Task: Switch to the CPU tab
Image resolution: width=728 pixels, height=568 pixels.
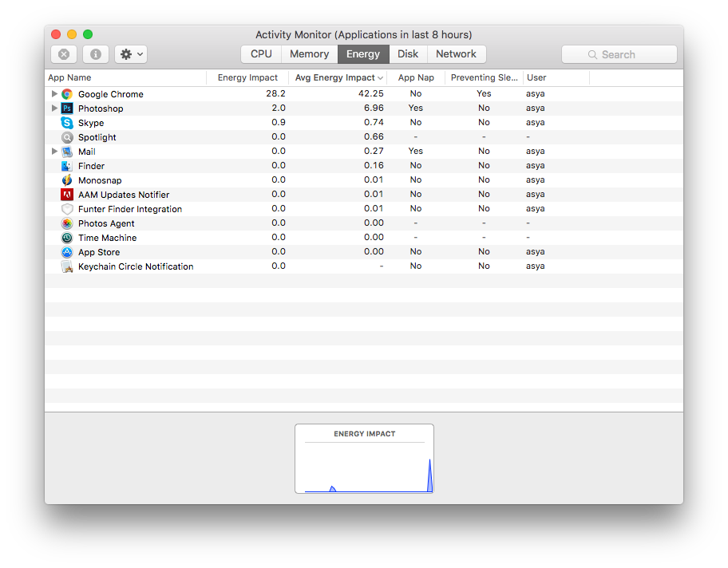Action: click(x=261, y=54)
